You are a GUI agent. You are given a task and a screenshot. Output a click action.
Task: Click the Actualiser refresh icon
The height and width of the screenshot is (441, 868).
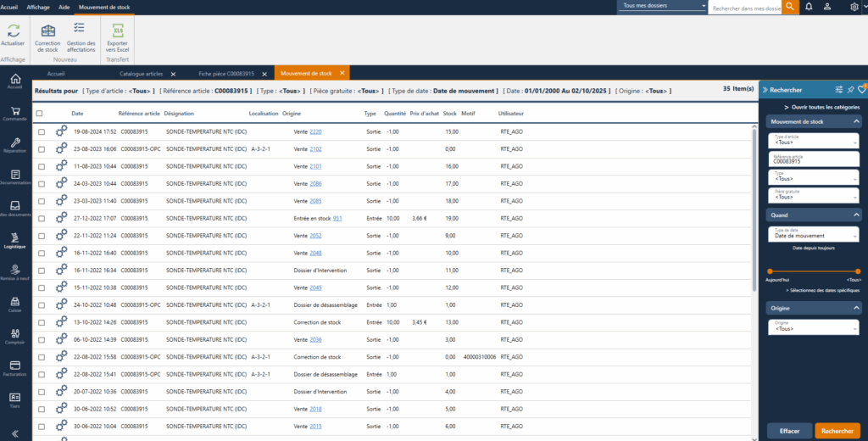[13, 31]
